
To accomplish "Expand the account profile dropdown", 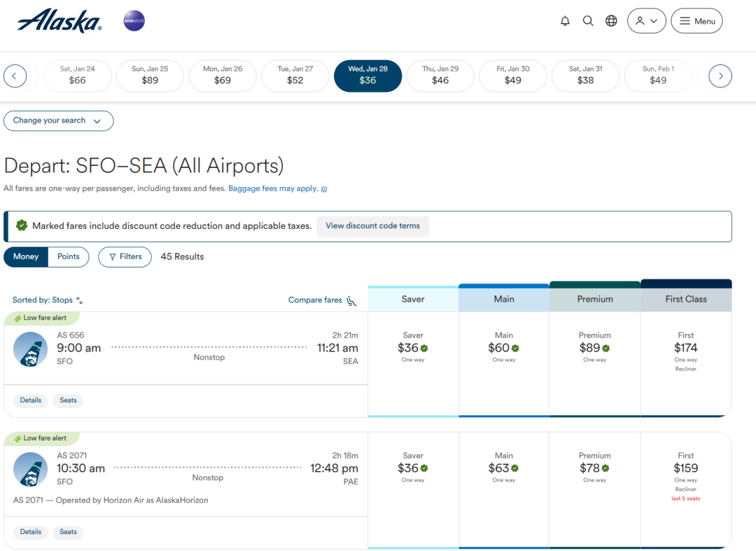I will tap(646, 21).
